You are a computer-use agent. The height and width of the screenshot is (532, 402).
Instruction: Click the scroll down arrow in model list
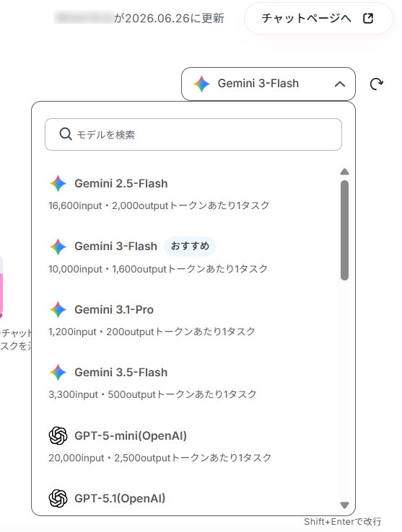344,505
